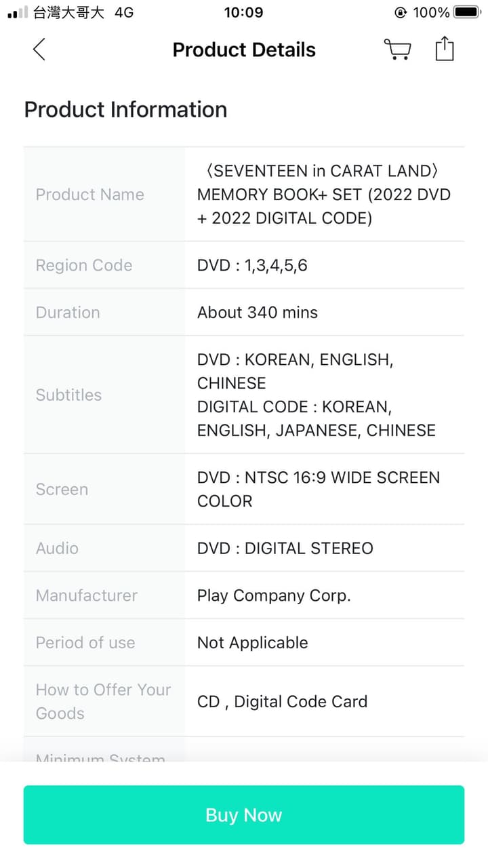
Task: Select the Product Information heading
Action: pyautogui.click(x=125, y=109)
